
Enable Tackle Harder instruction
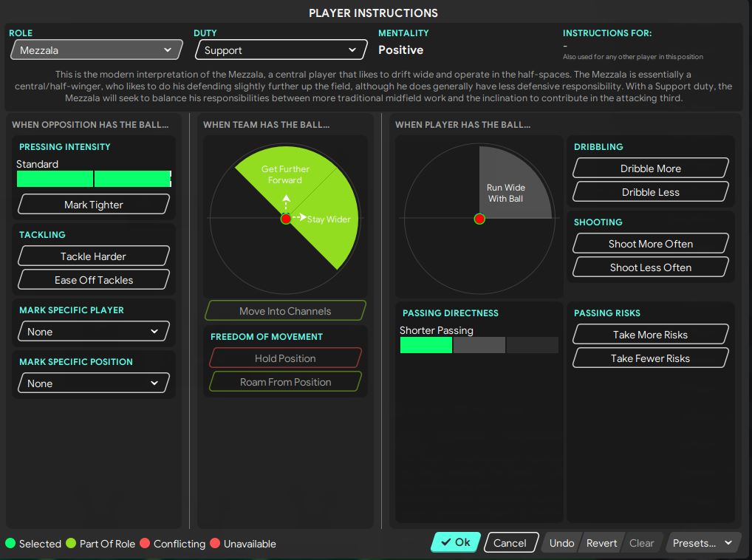coord(94,256)
